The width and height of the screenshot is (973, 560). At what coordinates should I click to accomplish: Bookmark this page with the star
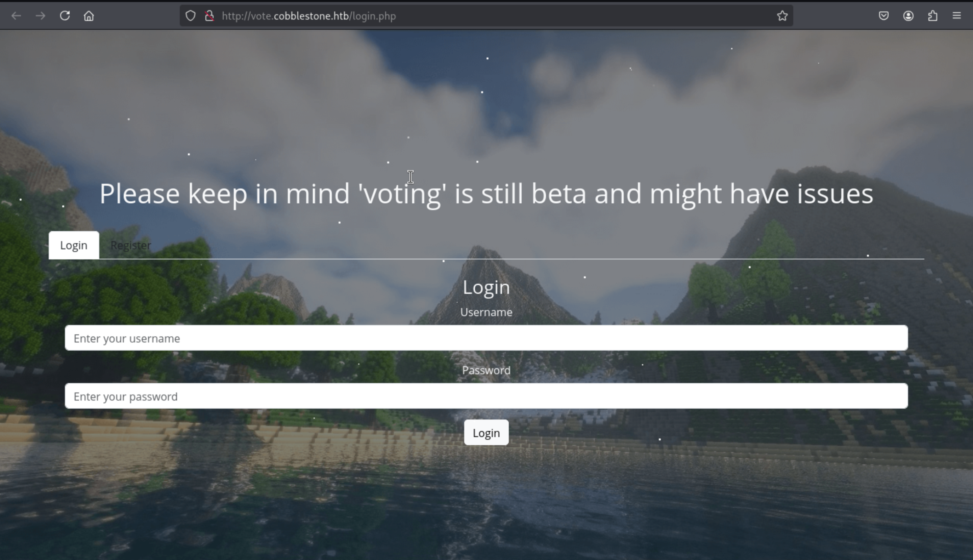point(782,16)
